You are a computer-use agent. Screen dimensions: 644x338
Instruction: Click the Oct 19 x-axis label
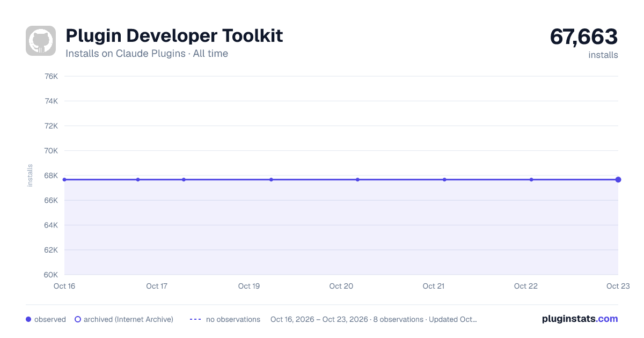(x=249, y=286)
